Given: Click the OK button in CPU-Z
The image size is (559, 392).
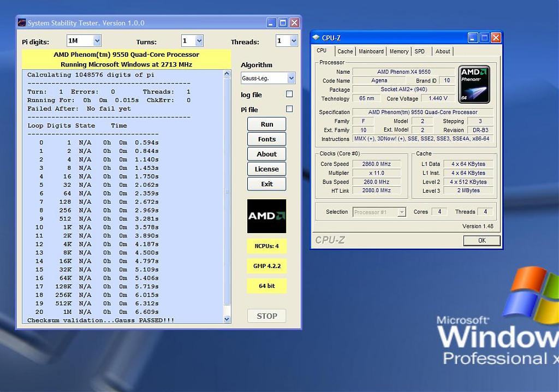Looking at the screenshot, I should click(x=481, y=240).
